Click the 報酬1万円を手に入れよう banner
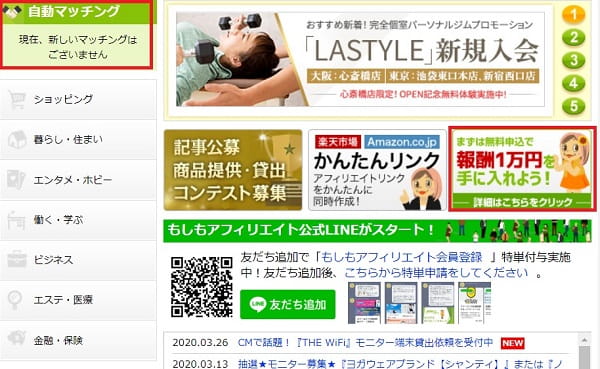Image resolution: width=600 pixels, height=369 pixels. click(522, 169)
